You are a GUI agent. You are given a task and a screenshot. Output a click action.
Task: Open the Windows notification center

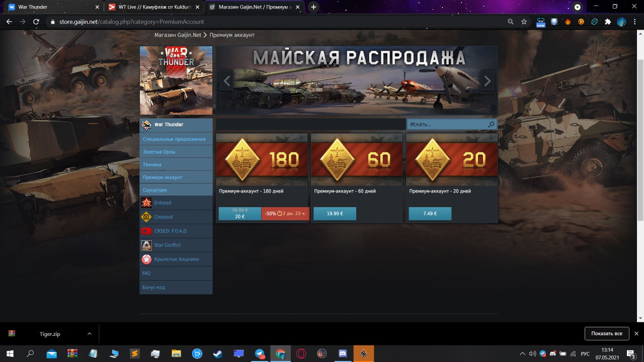click(x=631, y=353)
